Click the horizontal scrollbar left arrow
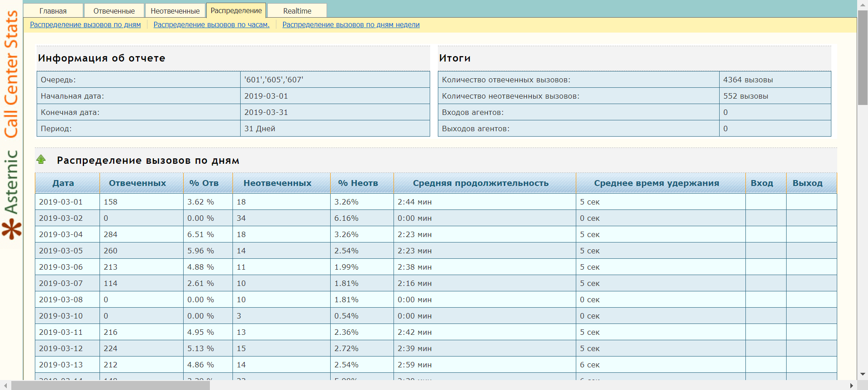 coord(5,385)
